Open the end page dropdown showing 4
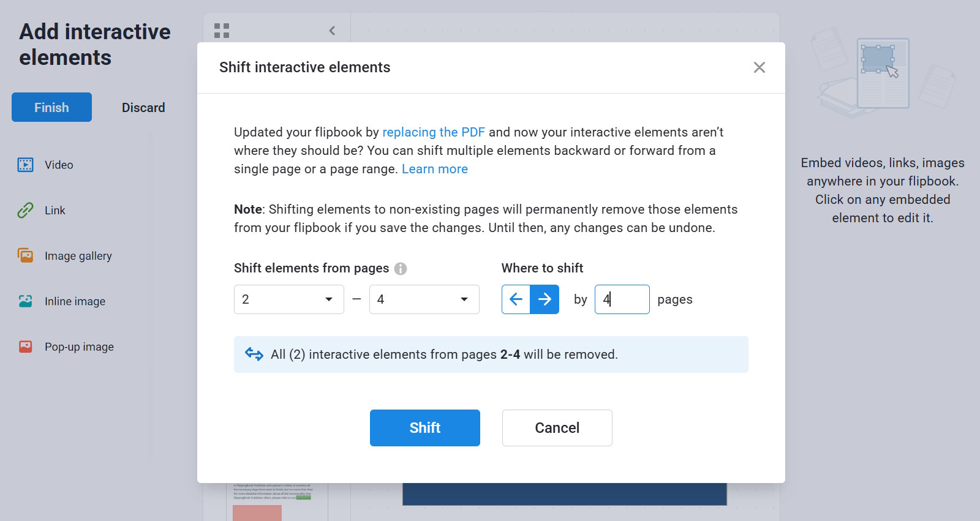Screen dimensions: 980x521 pos(424,299)
